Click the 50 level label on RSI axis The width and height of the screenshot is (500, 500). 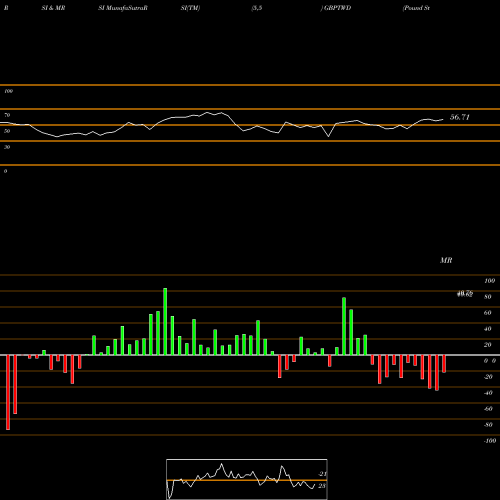7,131
